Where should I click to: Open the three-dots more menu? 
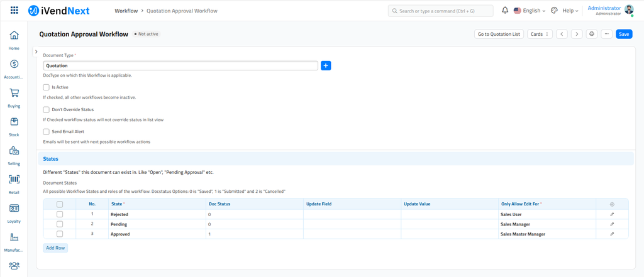pos(607,34)
